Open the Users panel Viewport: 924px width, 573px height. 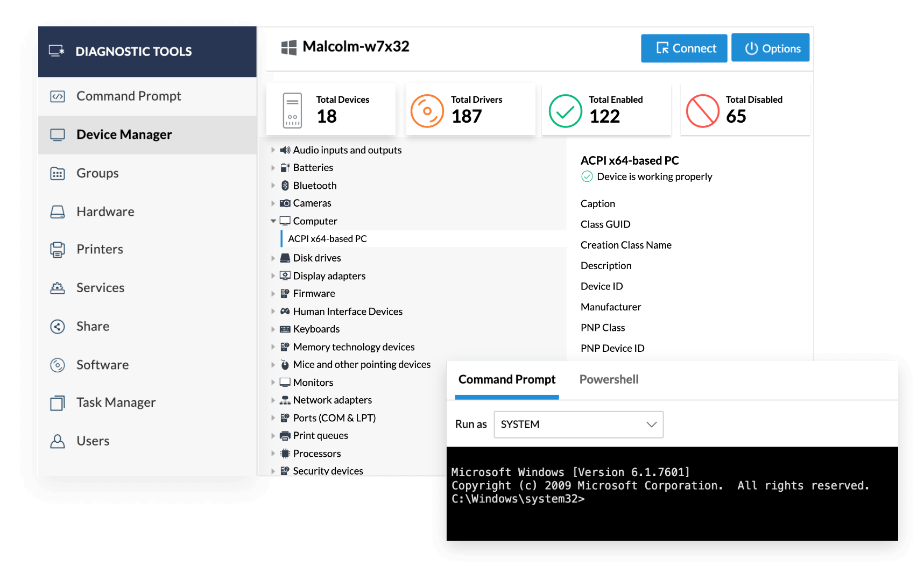(93, 441)
